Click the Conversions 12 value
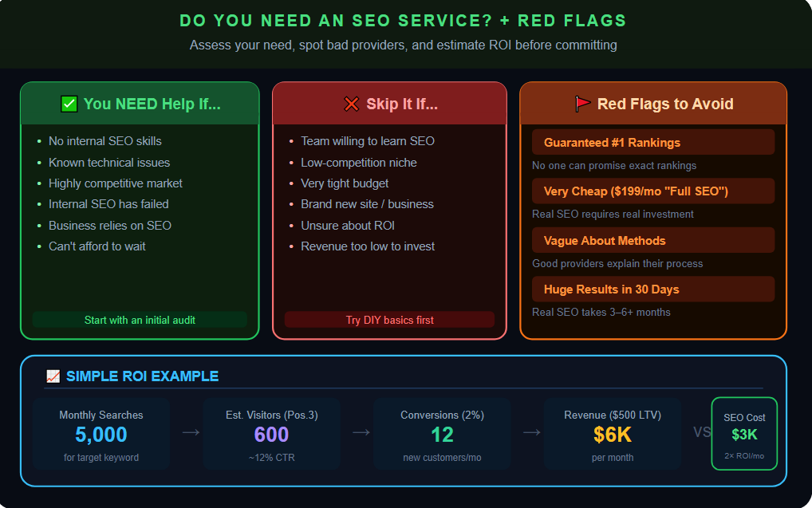 click(442, 435)
